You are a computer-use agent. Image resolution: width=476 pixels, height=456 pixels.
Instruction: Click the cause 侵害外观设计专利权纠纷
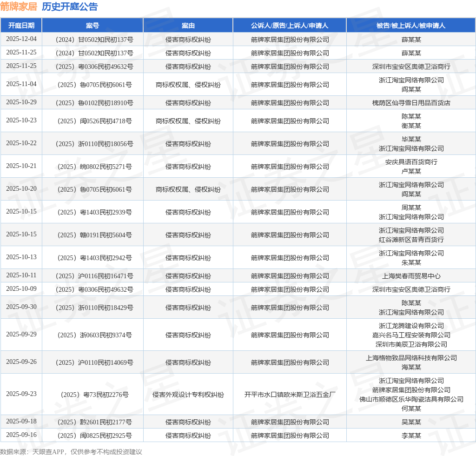[188, 395]
